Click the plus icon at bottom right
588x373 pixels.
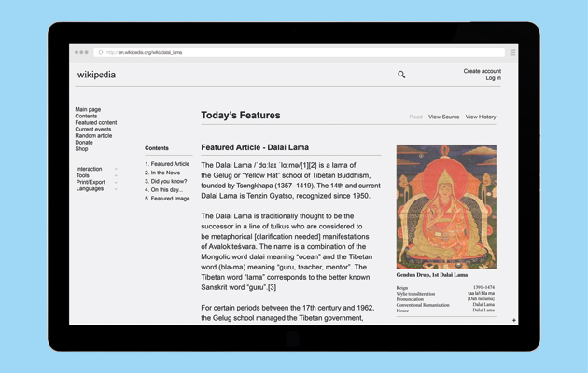tap(513, 320)
